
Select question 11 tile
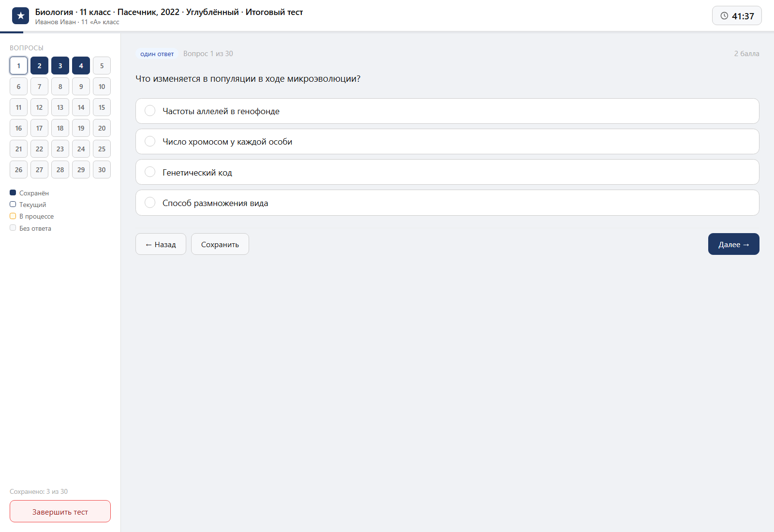[18, 107]
